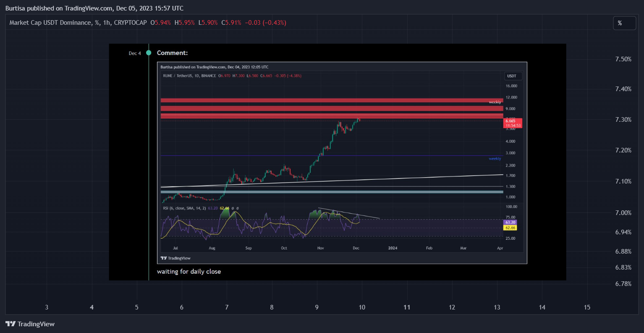Viewport: 644px width, 333px height.
Task: Click the teal Dec 4 timeline marker dot
Action: (149, 53)
